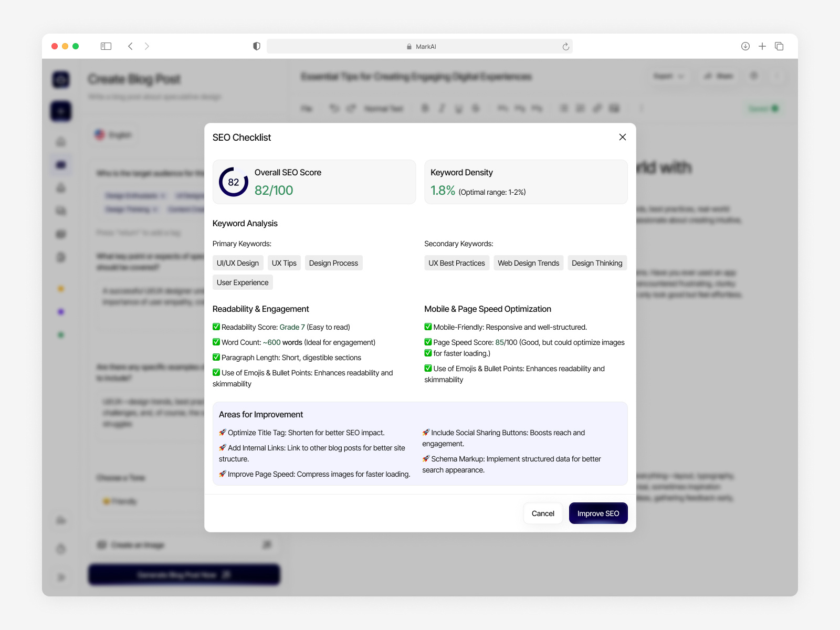Image resolution: width=840 pixels, height=630 pixels.
Task: Uncheck the Word Count checkbox
Action: tap(216, 342)
